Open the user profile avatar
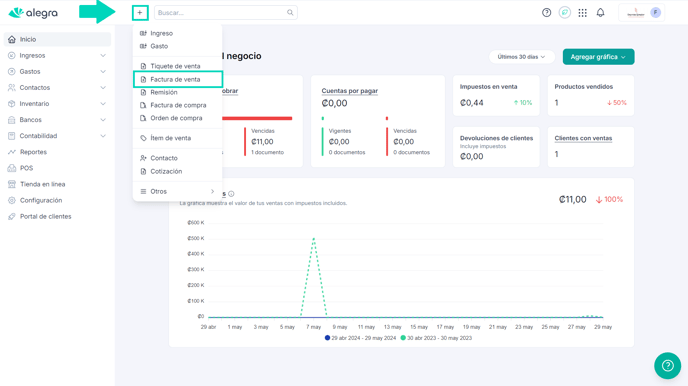This screenshot has width=688, height=386. pyautogui.click(x=656, y=13)
